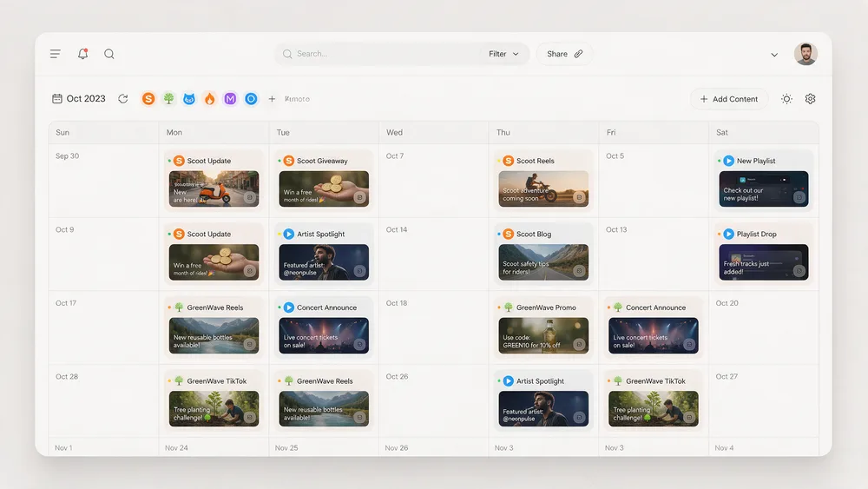Click the small icon on Scoot Giveaway thumbnail
This screenshot has width=868, height=489.
(360, 197)
